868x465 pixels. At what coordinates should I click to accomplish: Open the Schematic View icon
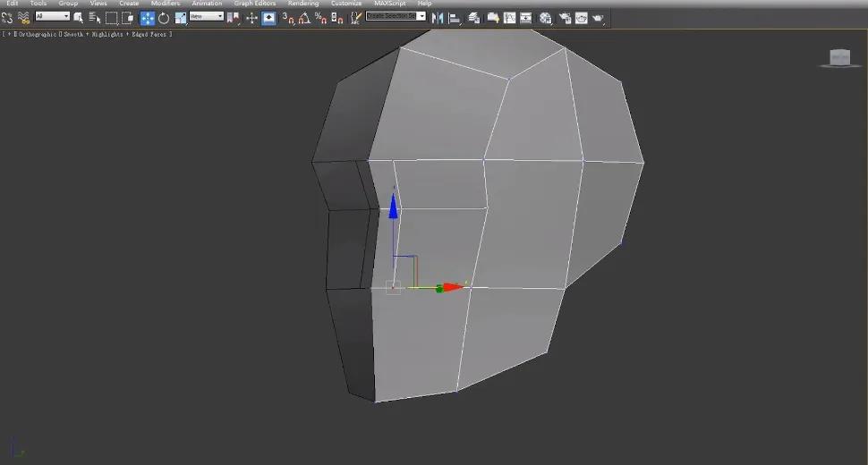click(526, 18)
